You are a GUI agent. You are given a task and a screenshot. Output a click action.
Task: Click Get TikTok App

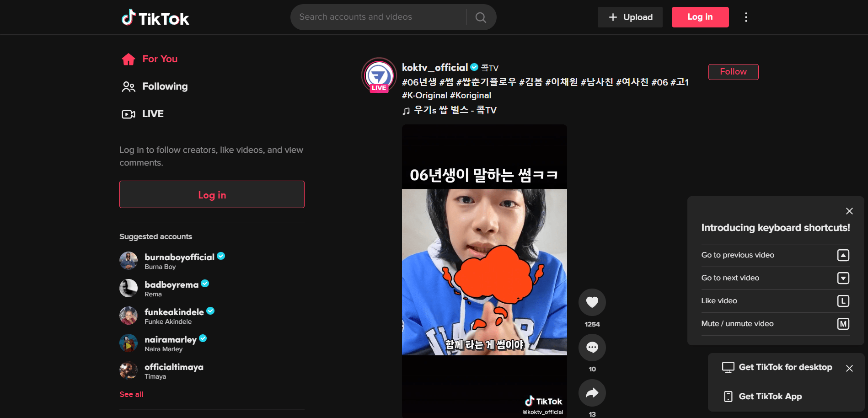coord(770,397)
